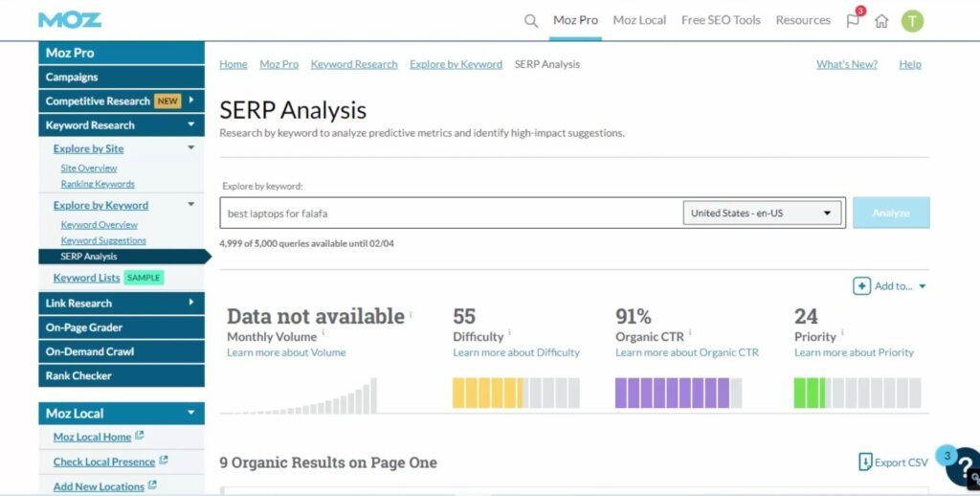Click the NEW badge on Competitive Research

coord(167,101)
